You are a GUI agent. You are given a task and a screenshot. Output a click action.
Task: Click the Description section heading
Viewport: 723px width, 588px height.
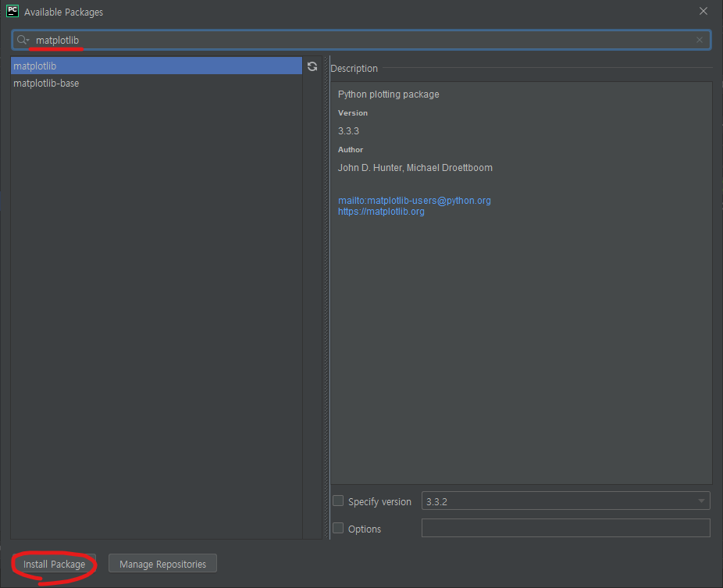354,69
